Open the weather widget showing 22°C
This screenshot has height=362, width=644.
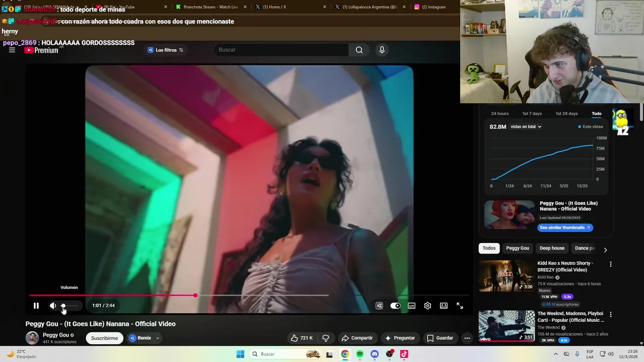click(21, 354)
